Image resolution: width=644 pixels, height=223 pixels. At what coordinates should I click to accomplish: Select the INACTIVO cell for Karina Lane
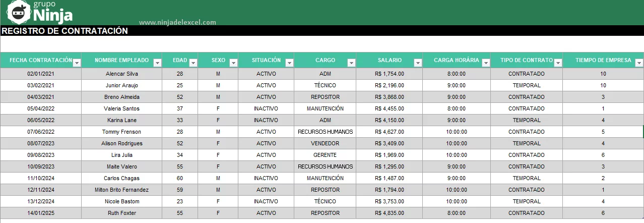point(266,120)
